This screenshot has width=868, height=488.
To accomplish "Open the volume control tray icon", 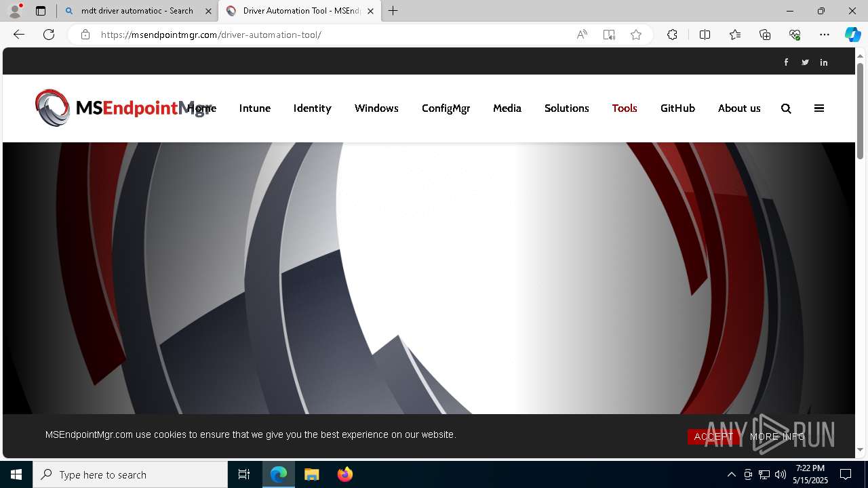I will coord(781,474).
